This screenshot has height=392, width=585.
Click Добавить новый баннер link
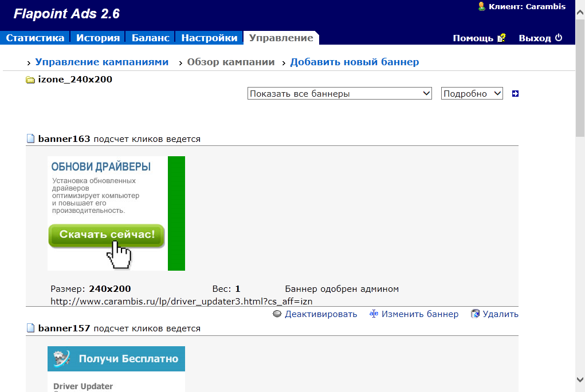[355, 62]
